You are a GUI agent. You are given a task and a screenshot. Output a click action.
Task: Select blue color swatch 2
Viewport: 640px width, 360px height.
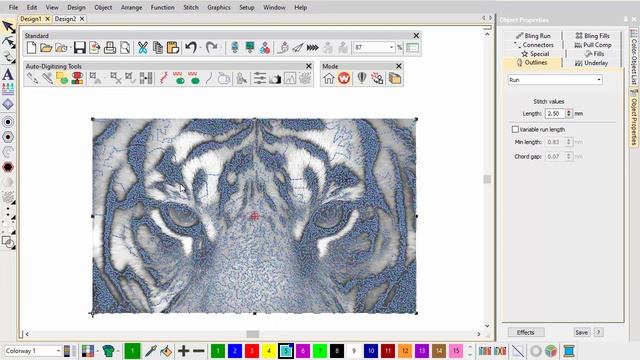pyautogui.click(x=235, y=351)
